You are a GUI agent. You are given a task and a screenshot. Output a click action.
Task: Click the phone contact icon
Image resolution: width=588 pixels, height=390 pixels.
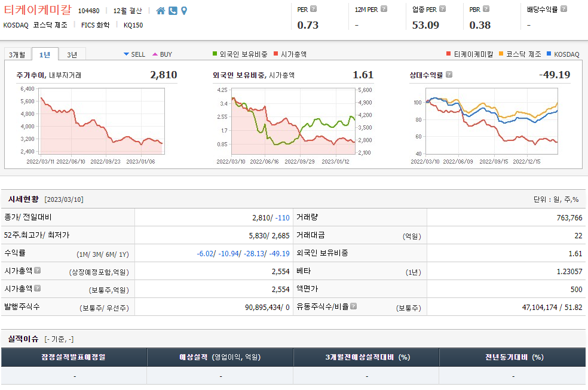173,11
